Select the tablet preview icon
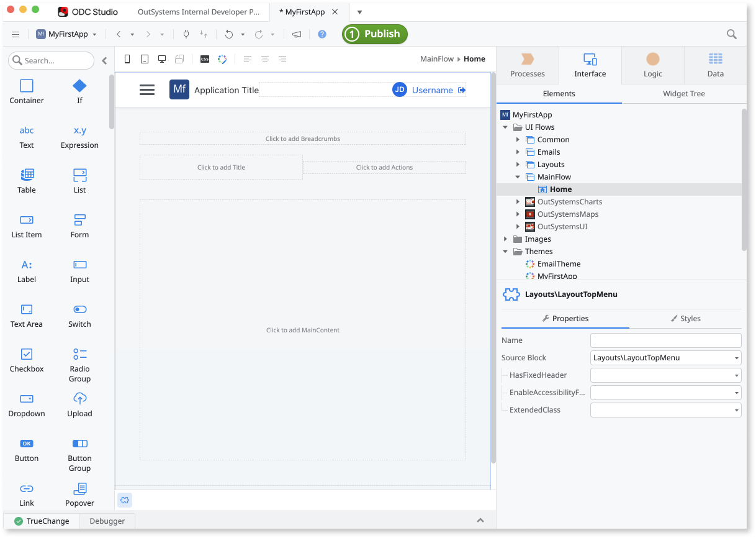The height and width of the screenshot is (538, 756). [145, 58]
